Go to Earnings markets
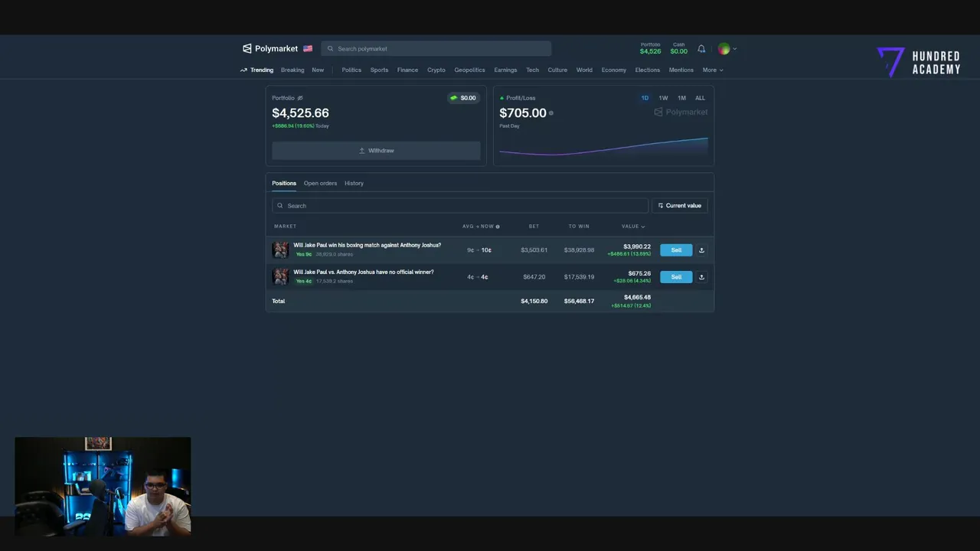This screenshot has height=551, width=980. tap(505, 70)
